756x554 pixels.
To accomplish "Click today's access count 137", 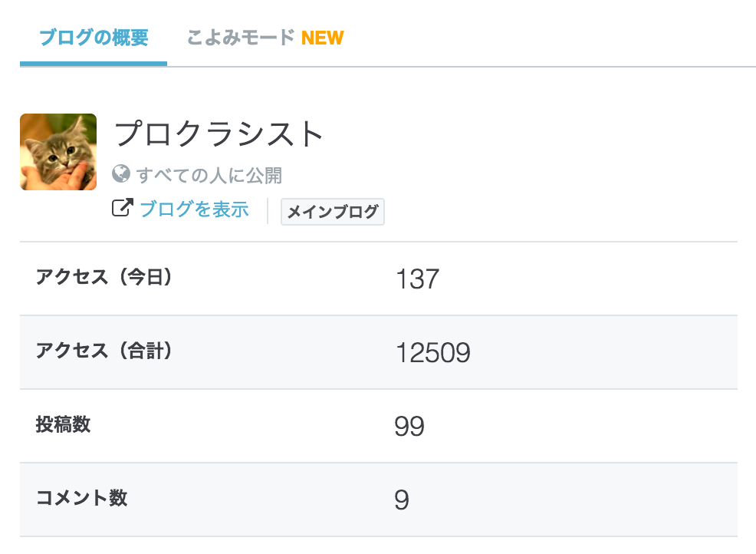I will [417, 279].
